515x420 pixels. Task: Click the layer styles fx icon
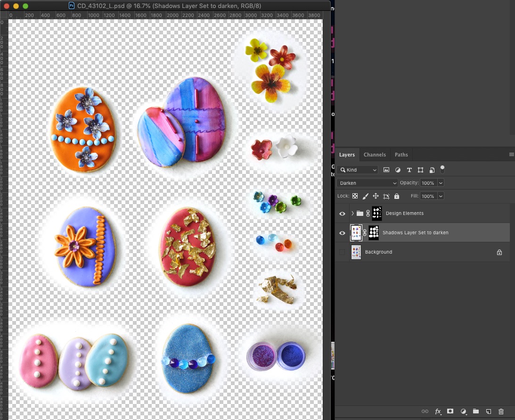click(438, 411)
